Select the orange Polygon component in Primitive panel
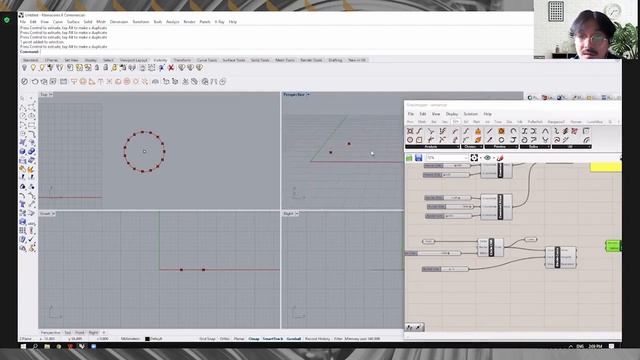This screenshot has width=640, height=360. (x=501, y=131)
